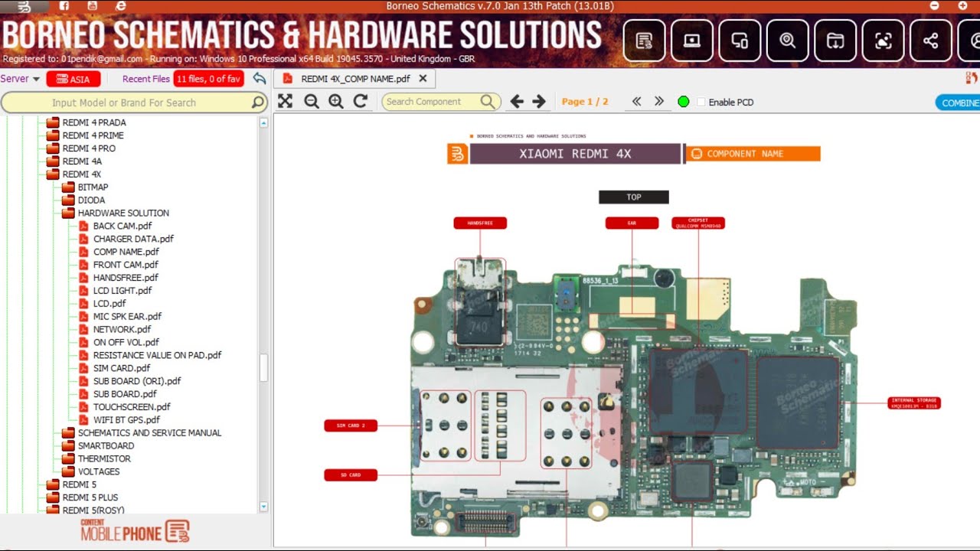
Task: Open HANDSFREE.pdf from the tree
Action: (x=126, y=278)
